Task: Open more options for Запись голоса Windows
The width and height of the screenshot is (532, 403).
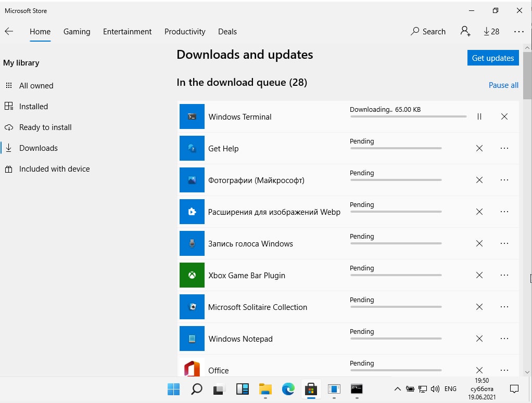Action: pyautogui.click(x=504, y=243)
